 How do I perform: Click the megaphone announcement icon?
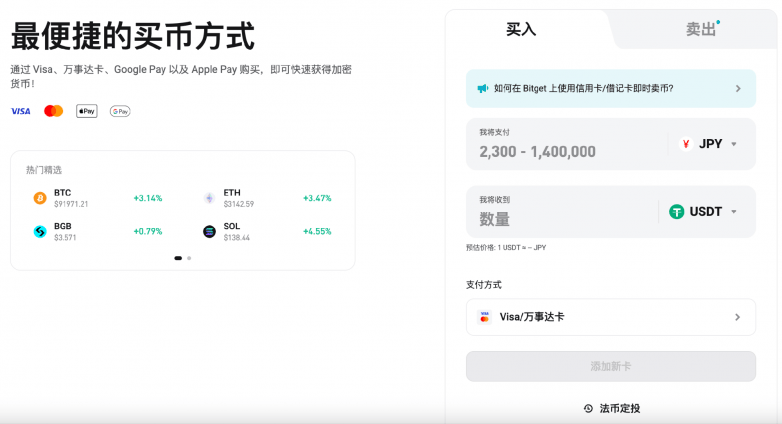click(483, 88)
